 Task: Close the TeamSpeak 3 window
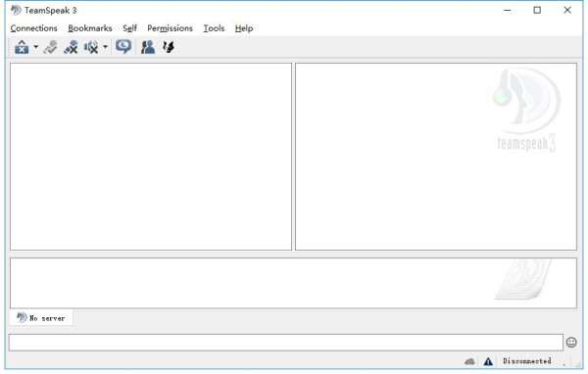tap(567, 10)
